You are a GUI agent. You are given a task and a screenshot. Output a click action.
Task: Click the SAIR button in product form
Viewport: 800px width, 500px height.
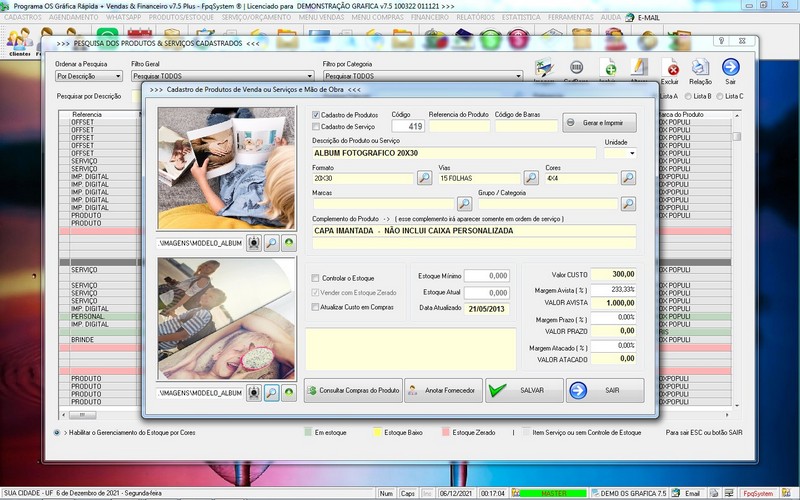pos(605,390)
